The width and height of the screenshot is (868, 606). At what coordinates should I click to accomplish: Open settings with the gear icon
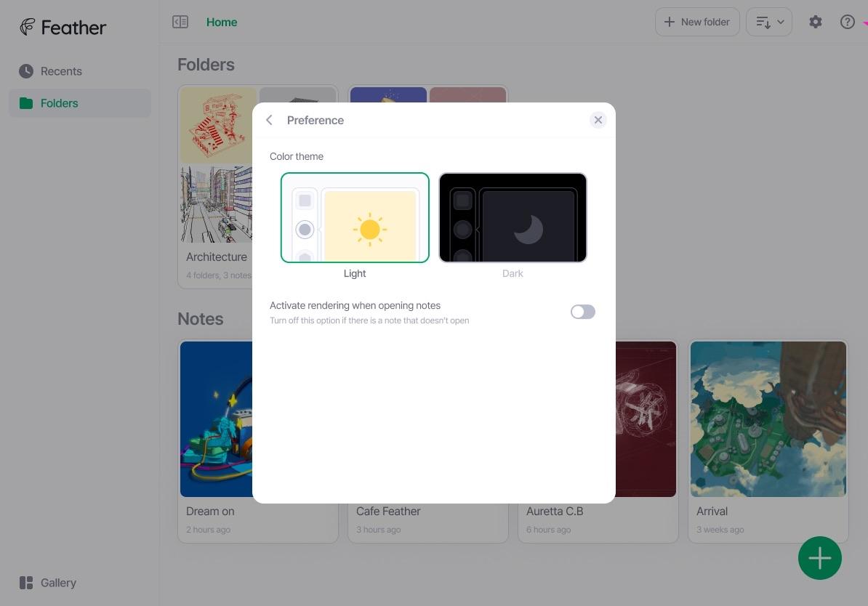tap(816, 23)
